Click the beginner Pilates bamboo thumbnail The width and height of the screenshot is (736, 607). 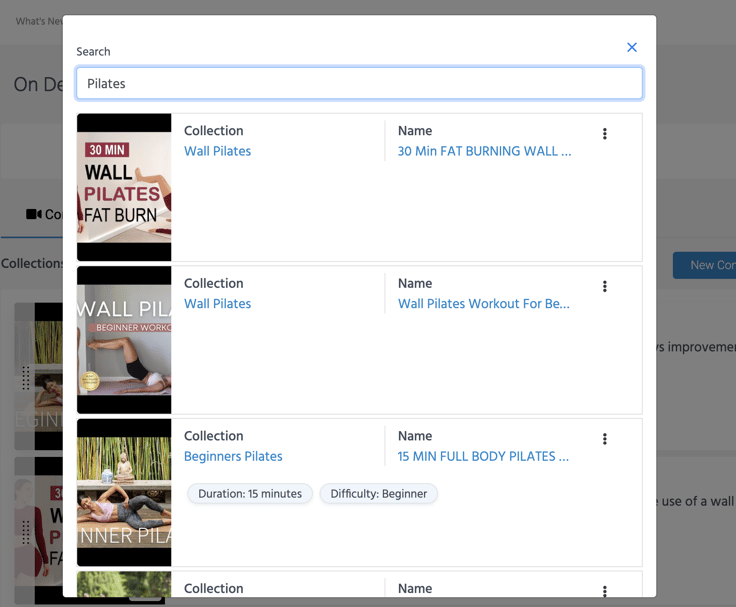124,492
